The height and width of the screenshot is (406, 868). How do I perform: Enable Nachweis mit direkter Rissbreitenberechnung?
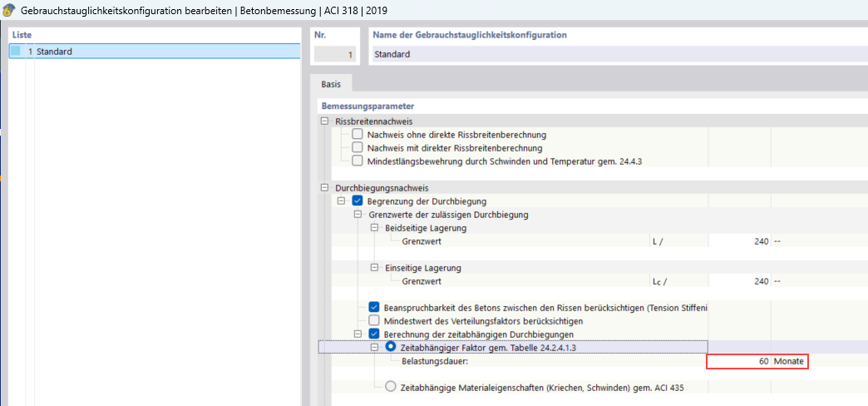coord(358,148)
